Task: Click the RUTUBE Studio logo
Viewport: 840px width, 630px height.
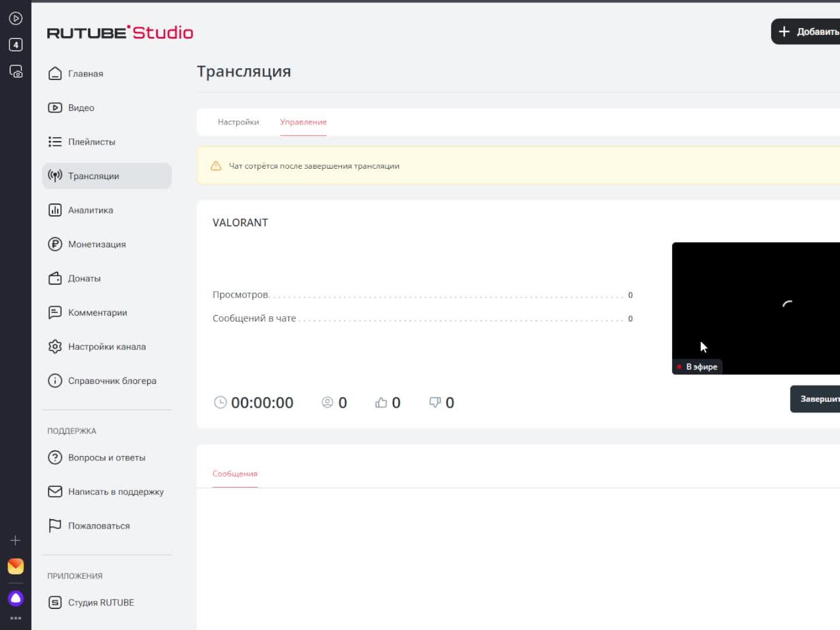Action: pos(120,33)
